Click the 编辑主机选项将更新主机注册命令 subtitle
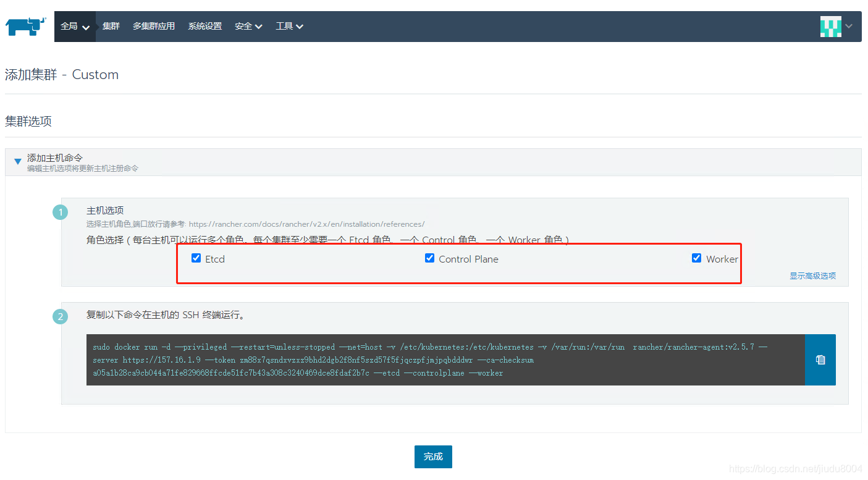This screenshot has width=868, height=480. coord(83,169)
